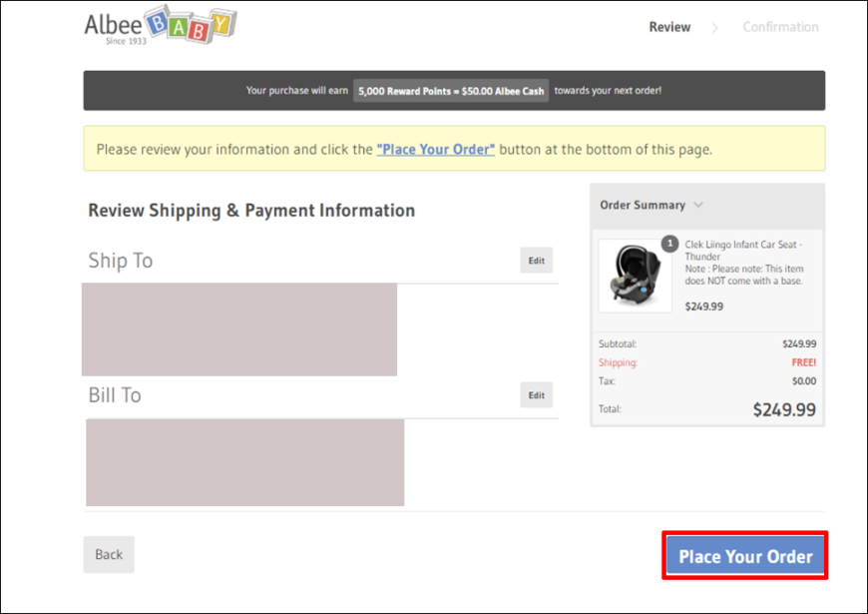Viewport: 868px width, 614px height.
Task: Click the Bill To section heading
Action: 115,395
